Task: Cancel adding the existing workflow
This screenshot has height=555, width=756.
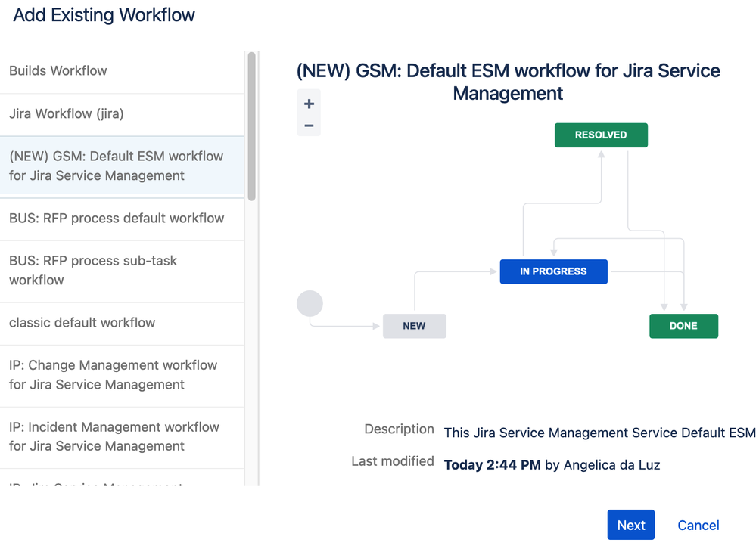Action: click(x=698, y=526)
